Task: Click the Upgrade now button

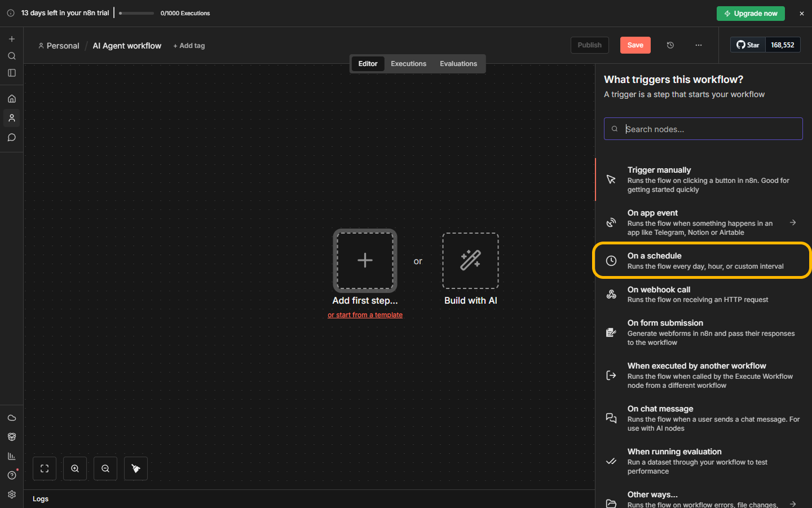Action: pos(751,14)
